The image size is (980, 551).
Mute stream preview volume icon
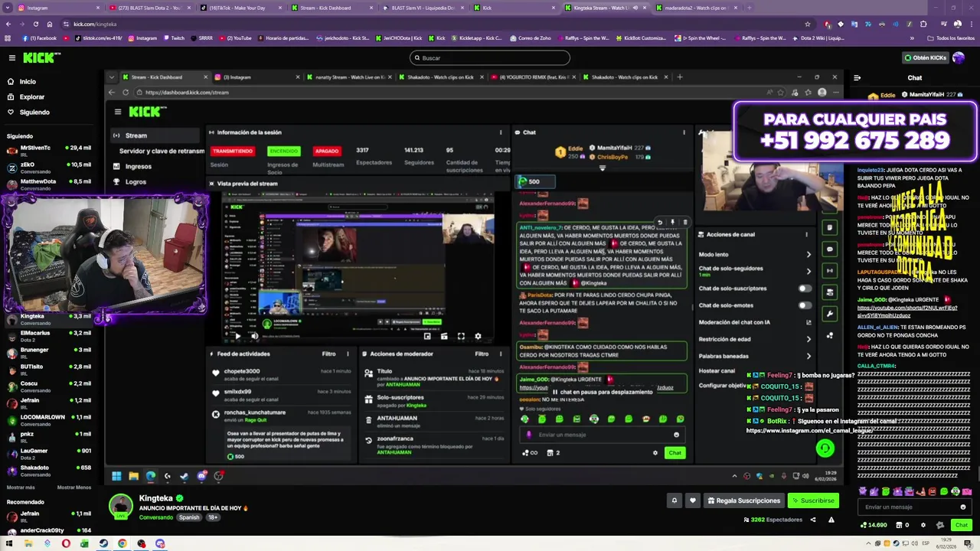pos(254,336)
